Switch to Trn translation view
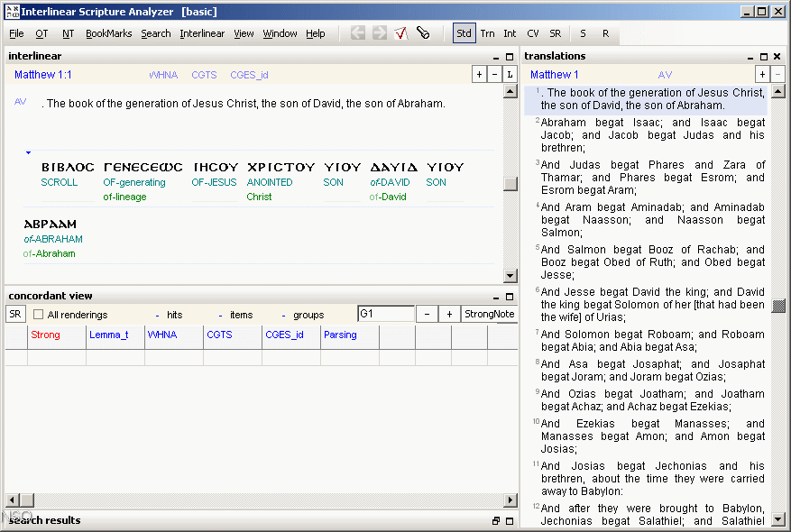791x532 pixels. click(487, 32)
